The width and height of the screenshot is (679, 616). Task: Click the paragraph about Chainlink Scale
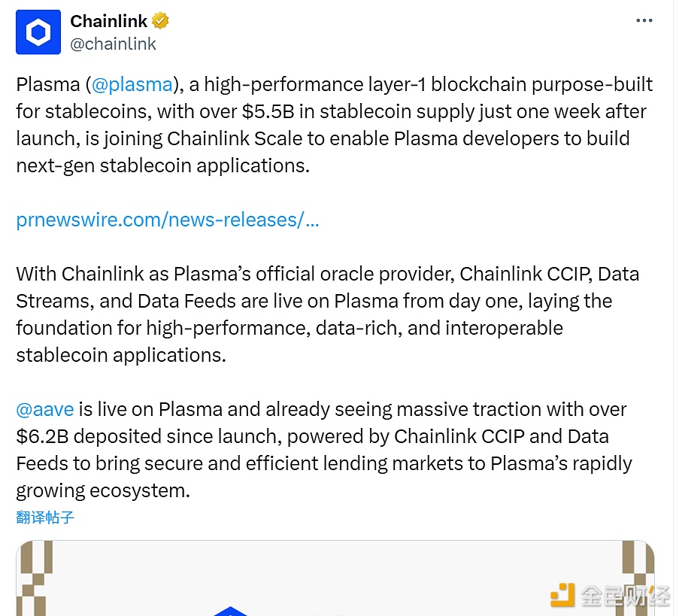(331, 125)
